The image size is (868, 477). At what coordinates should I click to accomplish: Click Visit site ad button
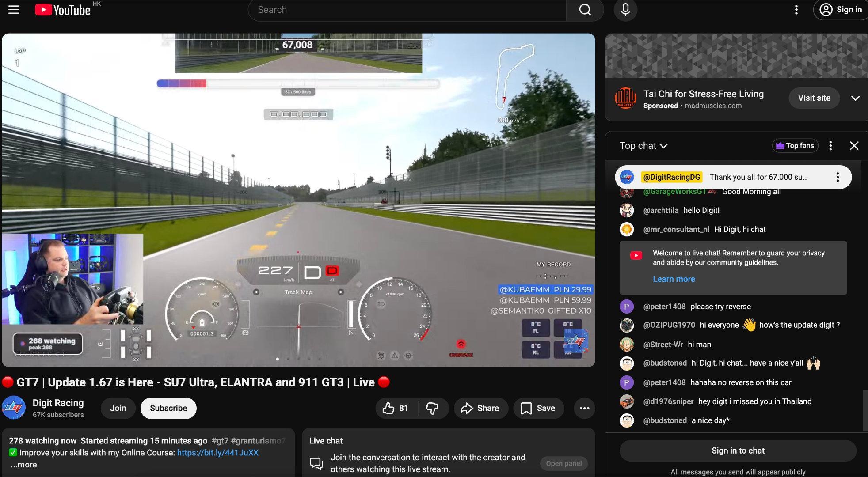[814, 98]
